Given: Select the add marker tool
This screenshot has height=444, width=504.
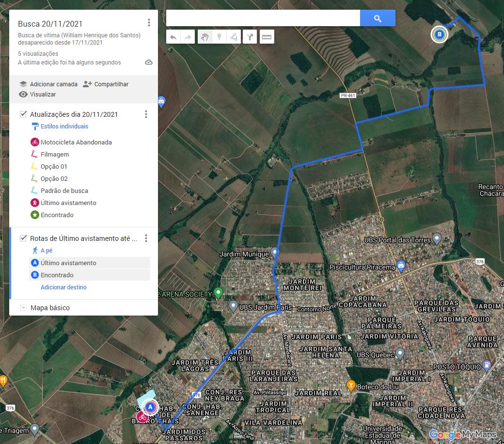Looking at the screenshot, I should pyautogui.click(x=219, y=37).
